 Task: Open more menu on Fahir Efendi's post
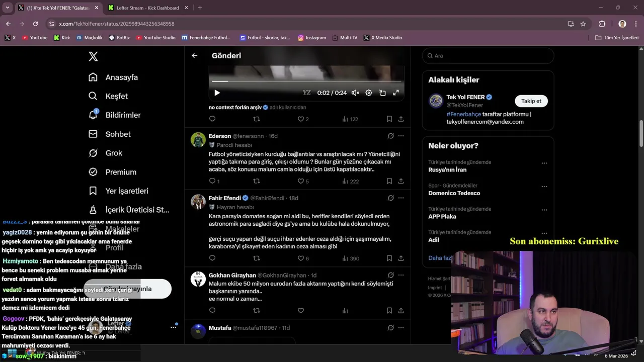click(401, 198)
